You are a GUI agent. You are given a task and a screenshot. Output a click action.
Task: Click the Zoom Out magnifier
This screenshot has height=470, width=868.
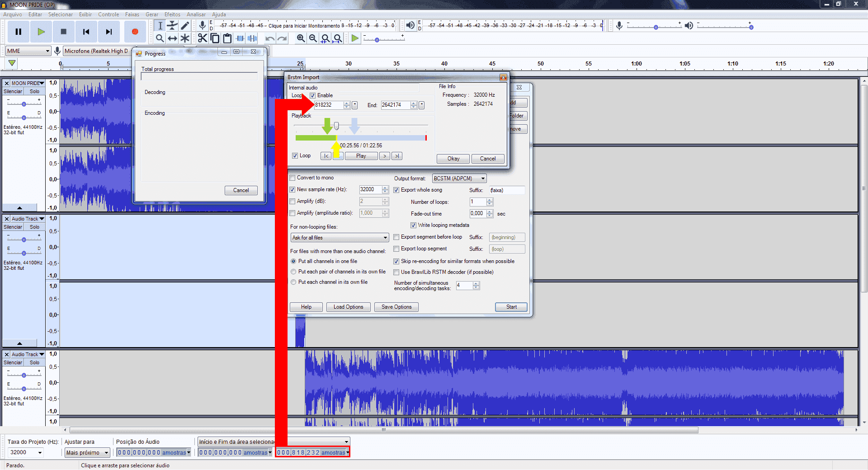tap(313, 38)
